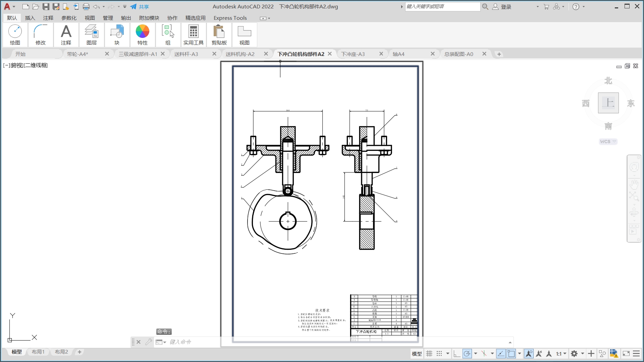This screenshot has height=362, width=644.
Task: Switch to the 总装配图-A0 drawing tab
Action: (459, 54)
